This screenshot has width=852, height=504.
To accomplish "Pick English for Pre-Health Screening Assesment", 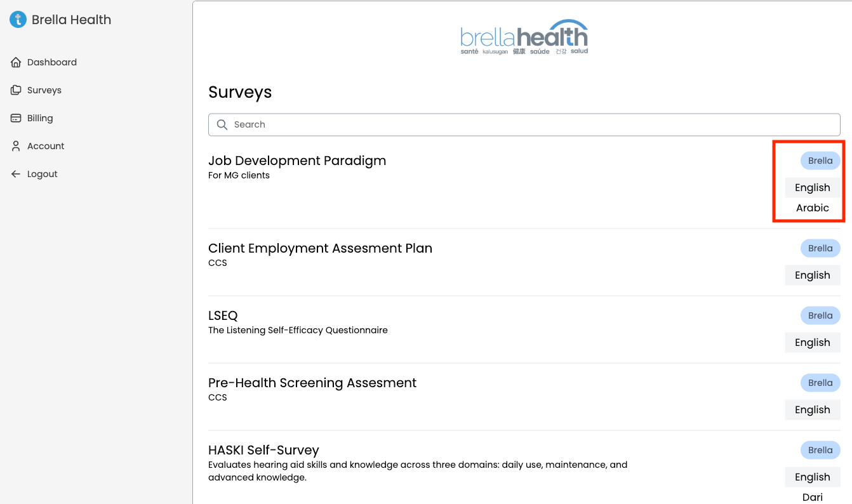I will pos(813,409).
